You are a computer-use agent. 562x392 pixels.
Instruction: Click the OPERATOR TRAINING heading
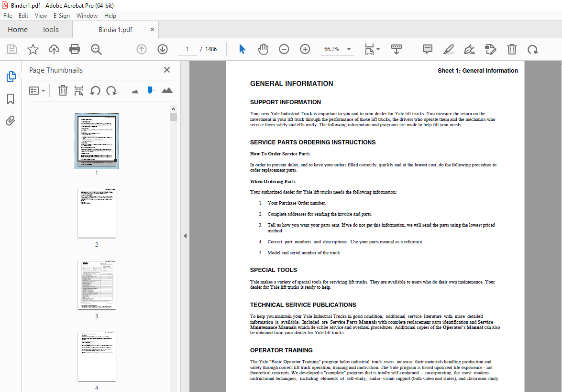pyautogui.click(x=281, y=350)
